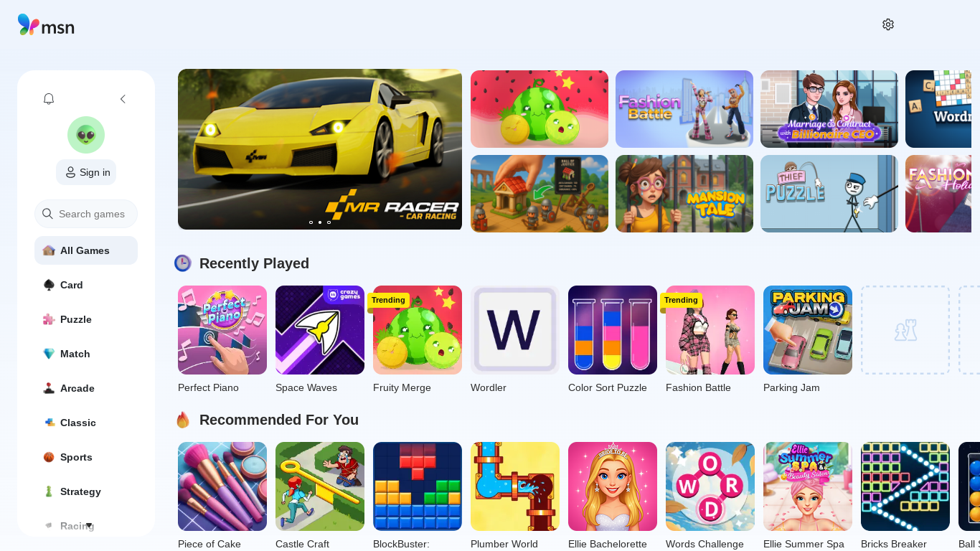This screenshot has width=980, height=551.
Task: Open the Space Waves game thumbnail
Action: (320, 330)
